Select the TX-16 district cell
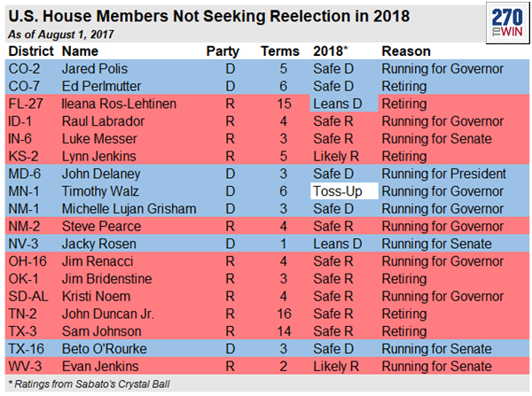This screenshot has height=396, width=532. (26, 349)
